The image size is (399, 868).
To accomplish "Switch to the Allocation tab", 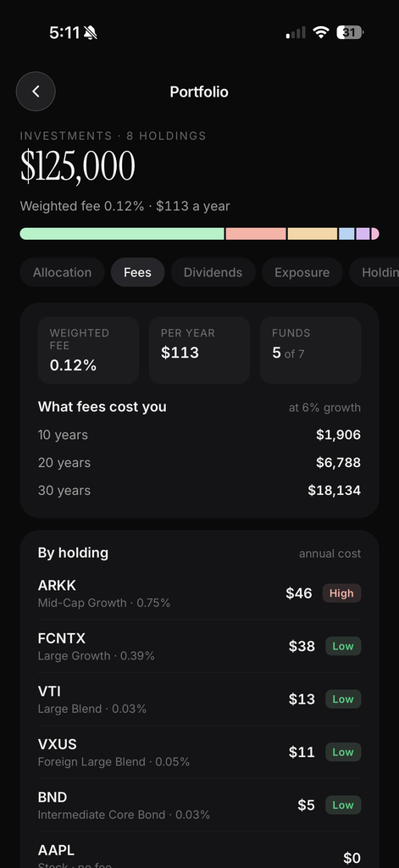I will (62, 272).
